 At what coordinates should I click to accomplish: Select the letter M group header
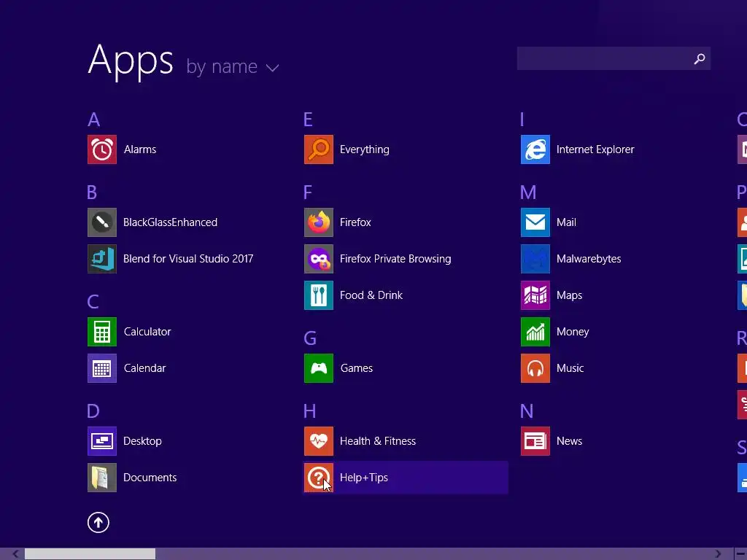click(x=528, y=192)
